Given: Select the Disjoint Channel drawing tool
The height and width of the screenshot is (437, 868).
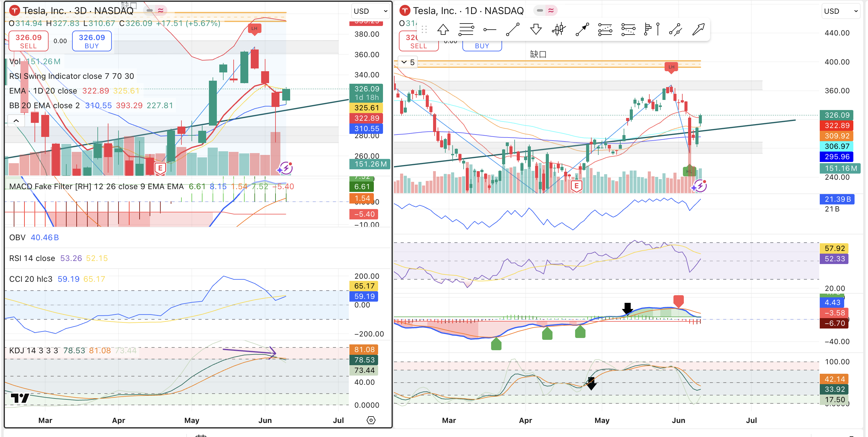Looking at the screenshot, I should point(675,30).
